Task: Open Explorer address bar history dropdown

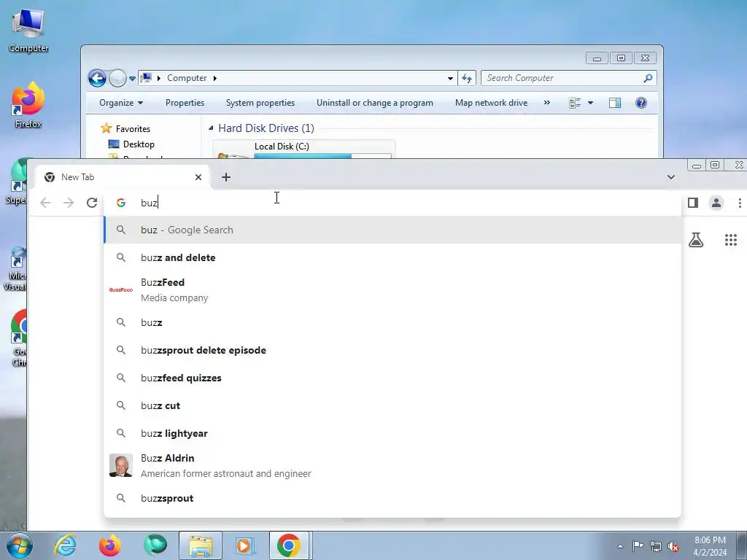Action: pos(450,78)
